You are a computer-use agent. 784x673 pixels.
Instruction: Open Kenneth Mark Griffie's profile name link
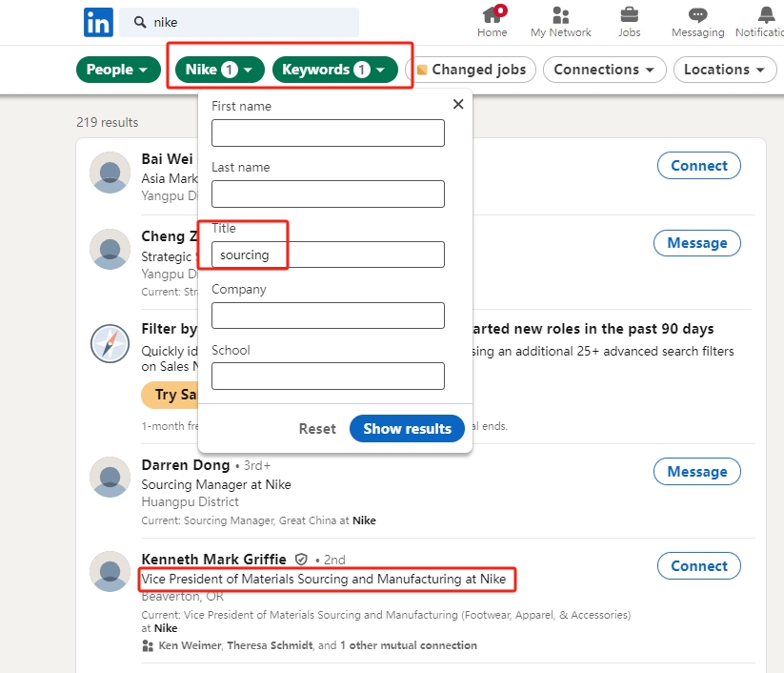[x=214, y=559]
